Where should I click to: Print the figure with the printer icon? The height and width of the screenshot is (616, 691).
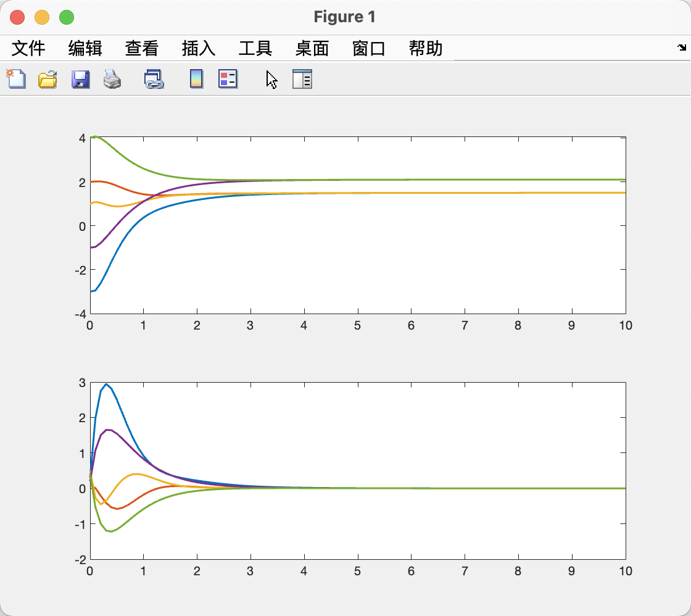coord(112,80)
